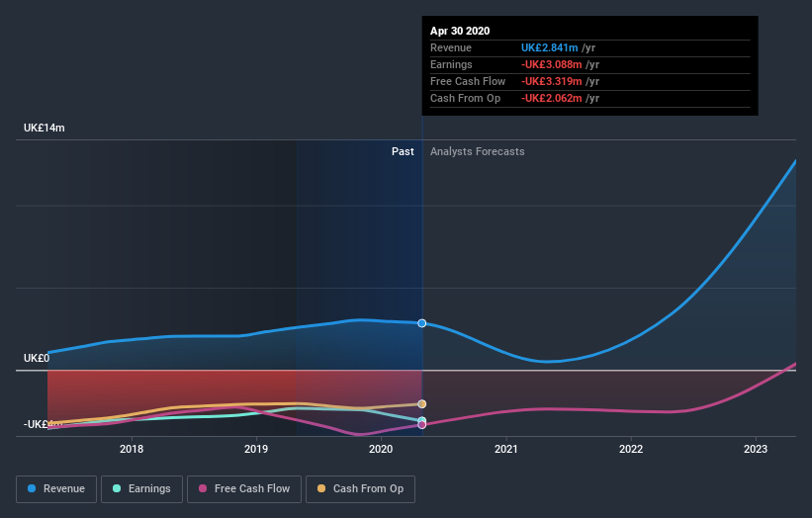The height and width of the screenshot is (518, 812).
Task: Click the 2021 x-axis label
Action: [x=506, y=449]
